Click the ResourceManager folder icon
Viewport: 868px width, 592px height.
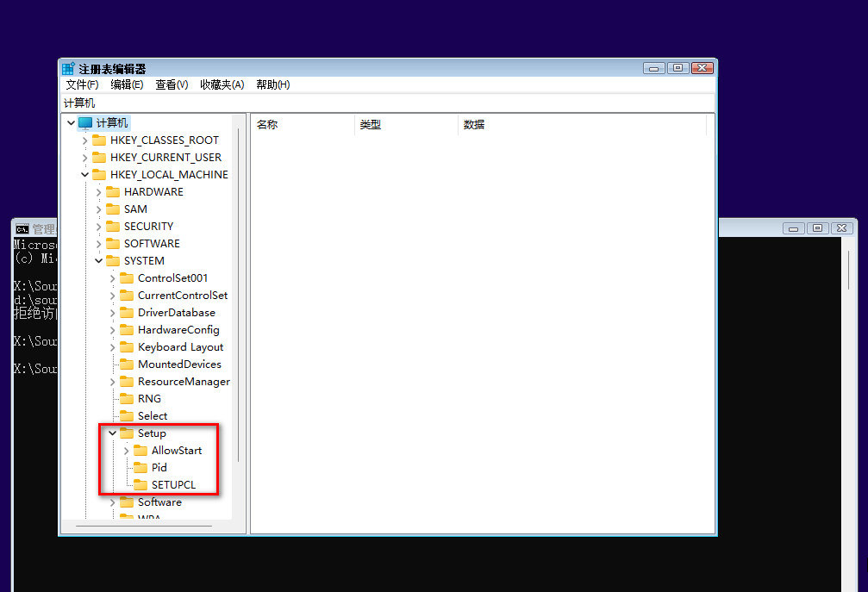pyautogui.click(x=127, y=381)
